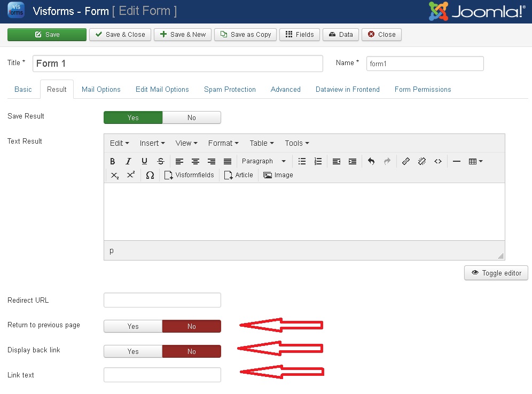Image resolution: width=532 pixels, height=394 pixels.
Task: Insert a hyperlink using the link icon
Action: tap(406, 161)
